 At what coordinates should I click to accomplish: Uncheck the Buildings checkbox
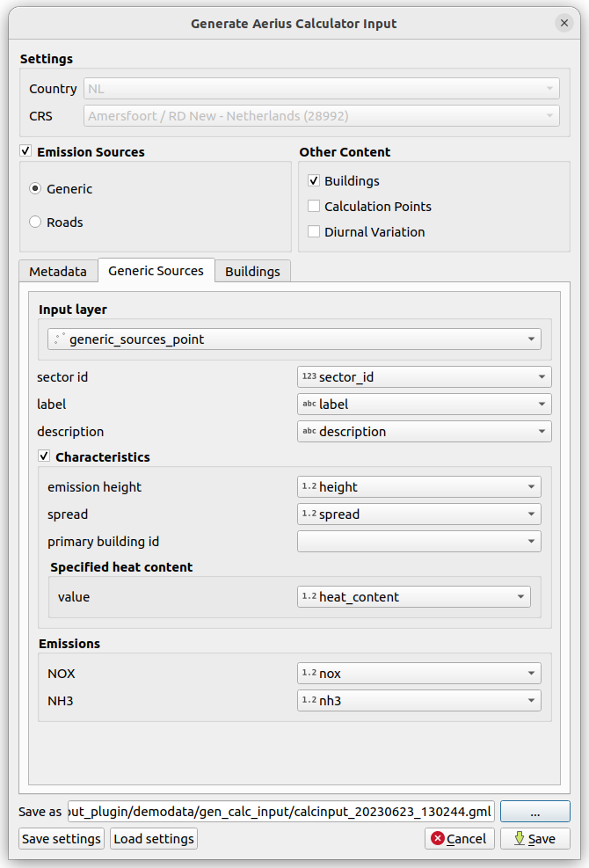point(314,181)
